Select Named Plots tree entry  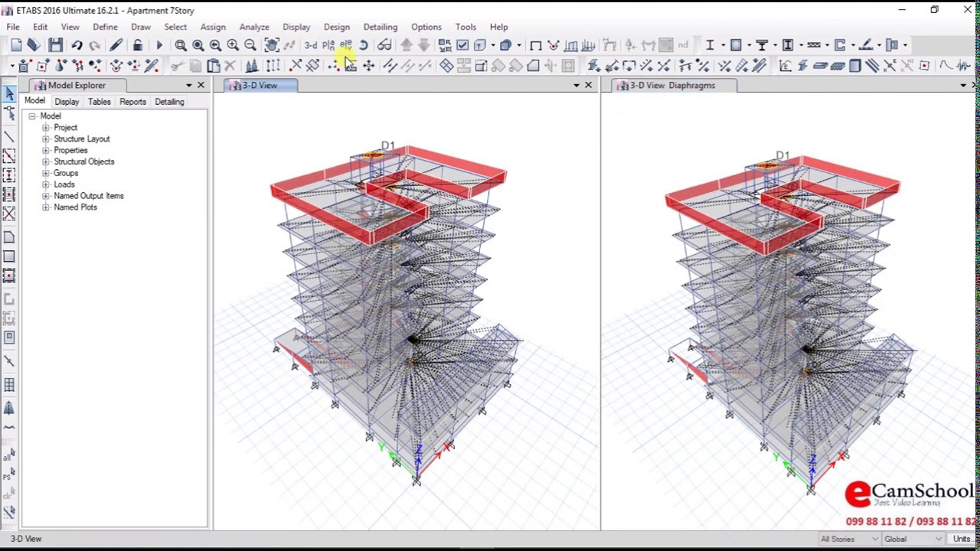(x=75, y=207)
